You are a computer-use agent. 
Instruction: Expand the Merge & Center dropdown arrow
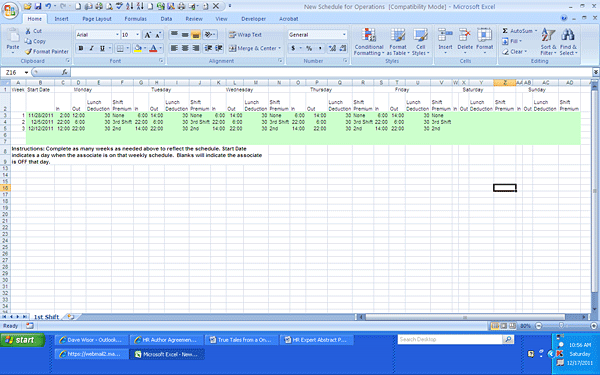click(280, 48)
